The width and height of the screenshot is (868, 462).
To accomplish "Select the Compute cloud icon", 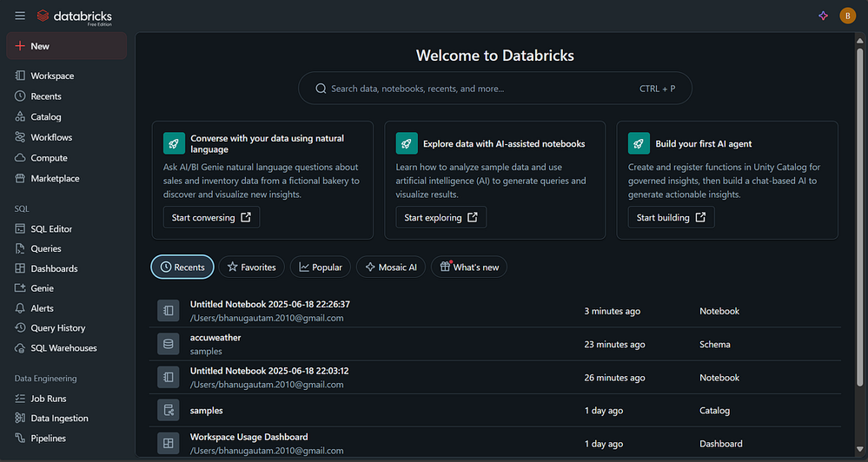I will point(21,158).
